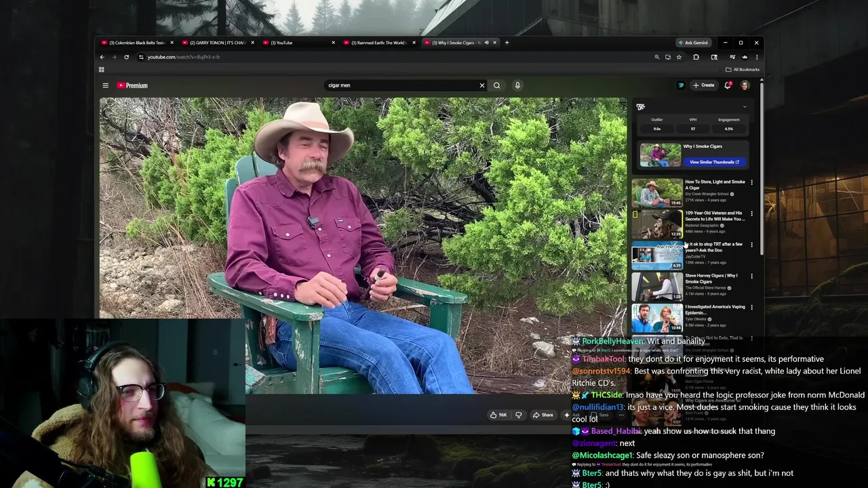Open options menu for 'Vaping Epidemic' video
Screen dimensions: 868x488
coord(751,307)
